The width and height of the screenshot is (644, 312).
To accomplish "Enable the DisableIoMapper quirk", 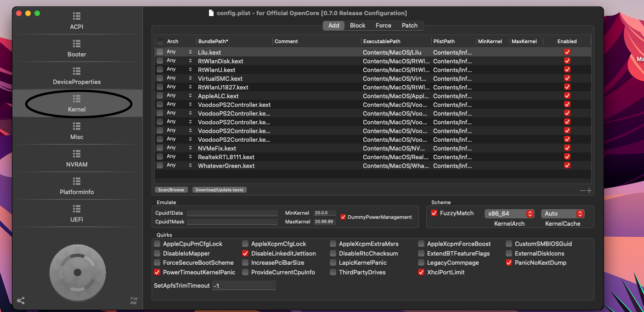I will point(158,253).
